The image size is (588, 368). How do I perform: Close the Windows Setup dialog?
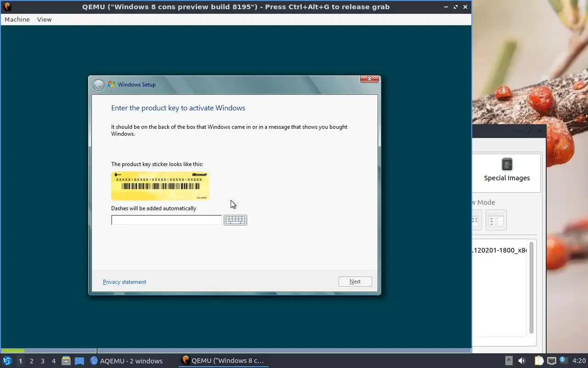pos(369,79)
